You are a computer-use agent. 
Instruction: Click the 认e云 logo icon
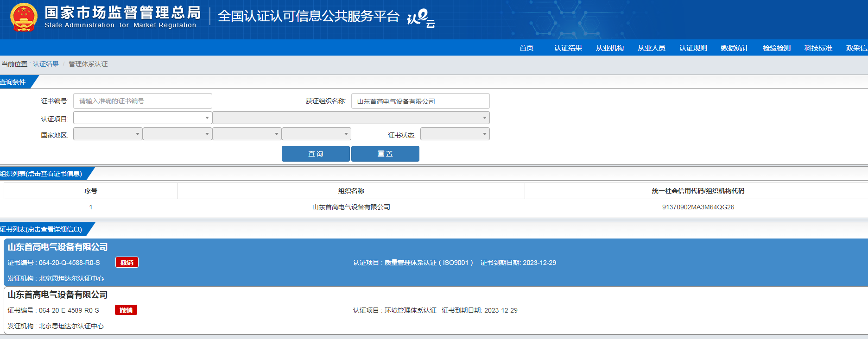[x=421, y=19]
